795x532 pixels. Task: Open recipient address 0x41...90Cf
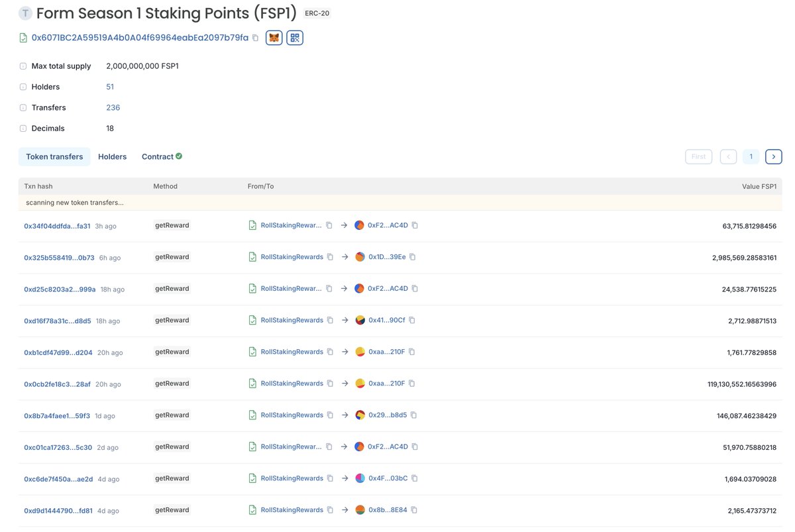(x=387, y=320)
